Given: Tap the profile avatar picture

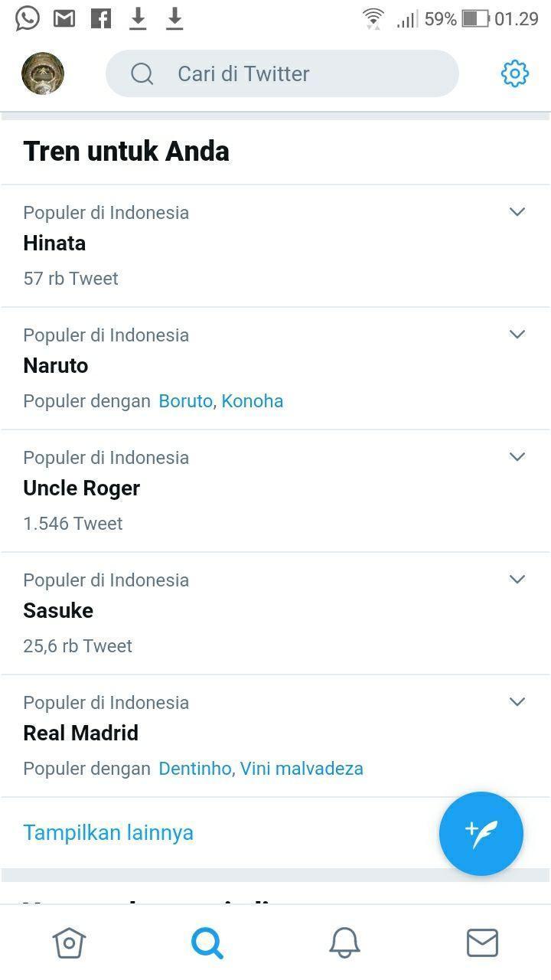Looking at the screenshot, I should pyautogui.click(x=43, y=73).
